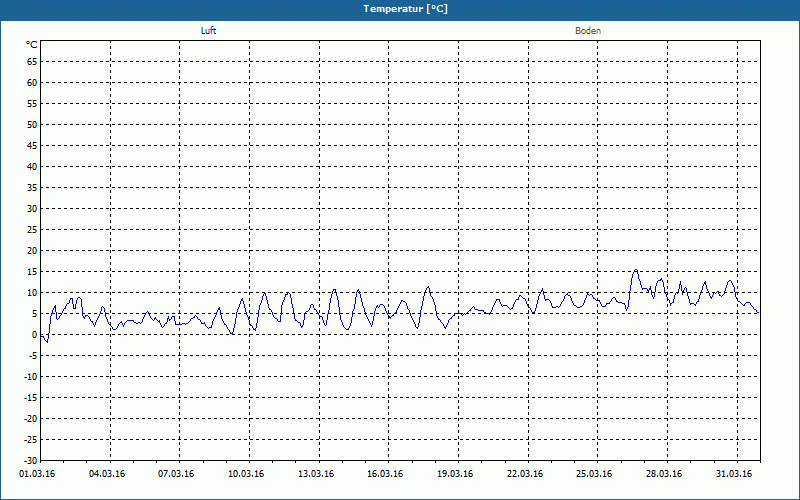Viewport: 800px width, 500px height.
Task: Select the 22.03.16 date label
Action: (x=525, y=474)
